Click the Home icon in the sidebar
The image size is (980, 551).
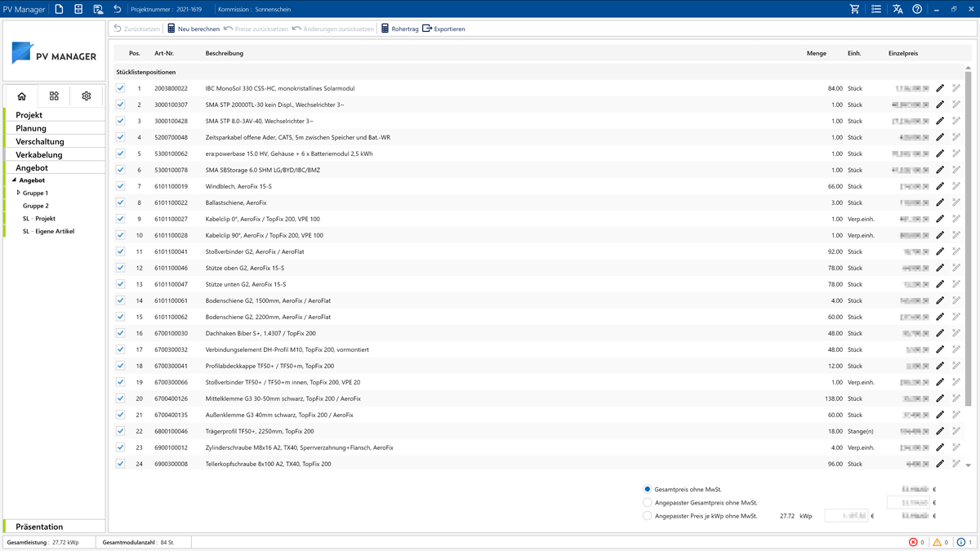(22, 96)
